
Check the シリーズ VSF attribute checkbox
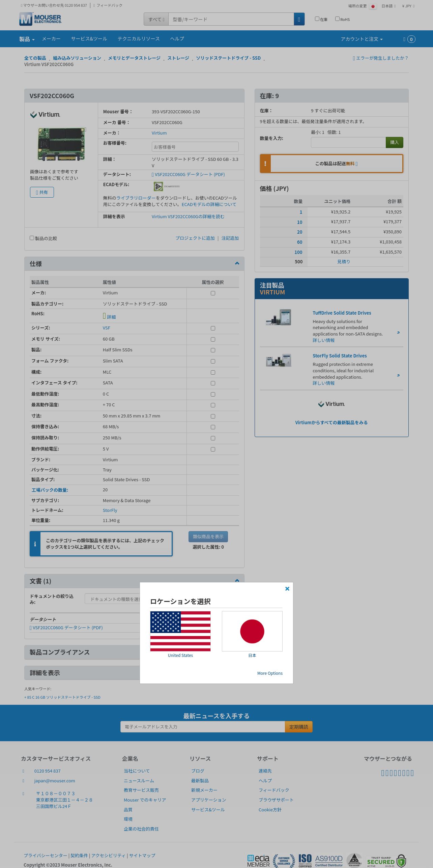click(213, 328)
